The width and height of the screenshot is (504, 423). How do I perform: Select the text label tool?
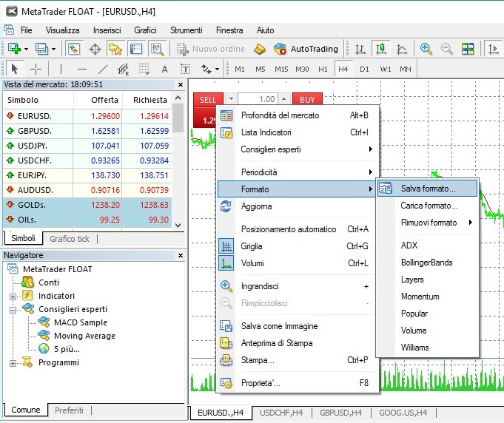click(164, 69)
